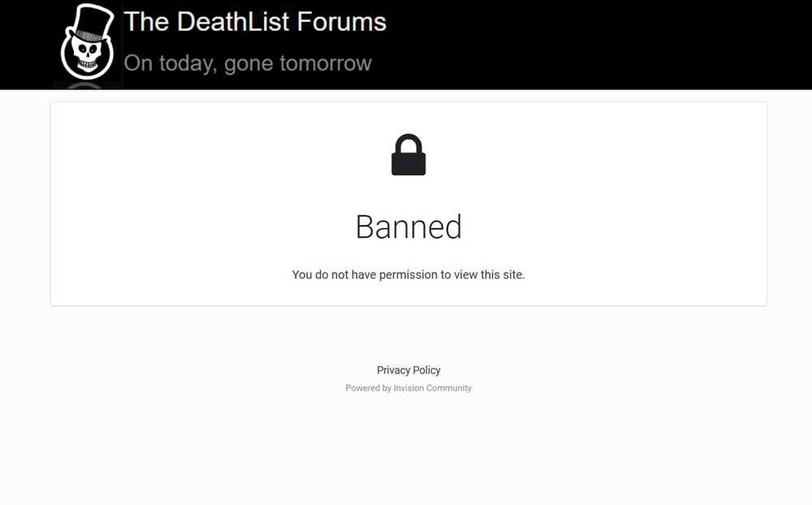812x505 pixels.
Task: Click the word "gone" in the tagline
Action: click(248, 63)
